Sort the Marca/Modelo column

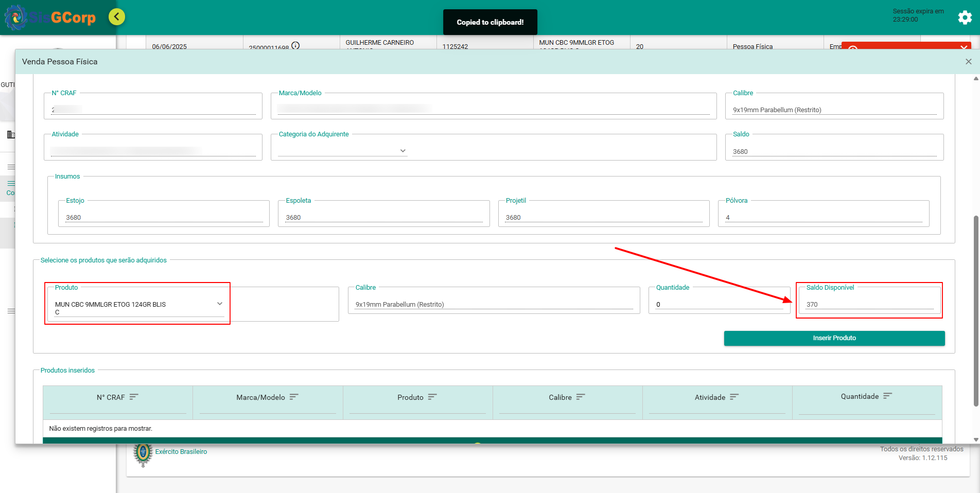(x=294, y=397)
